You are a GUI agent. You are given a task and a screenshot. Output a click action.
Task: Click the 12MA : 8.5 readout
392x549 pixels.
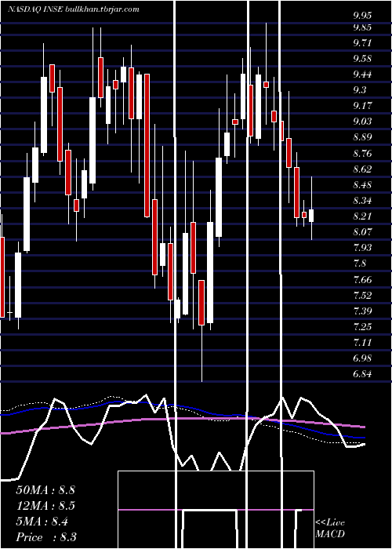(45, 506)
